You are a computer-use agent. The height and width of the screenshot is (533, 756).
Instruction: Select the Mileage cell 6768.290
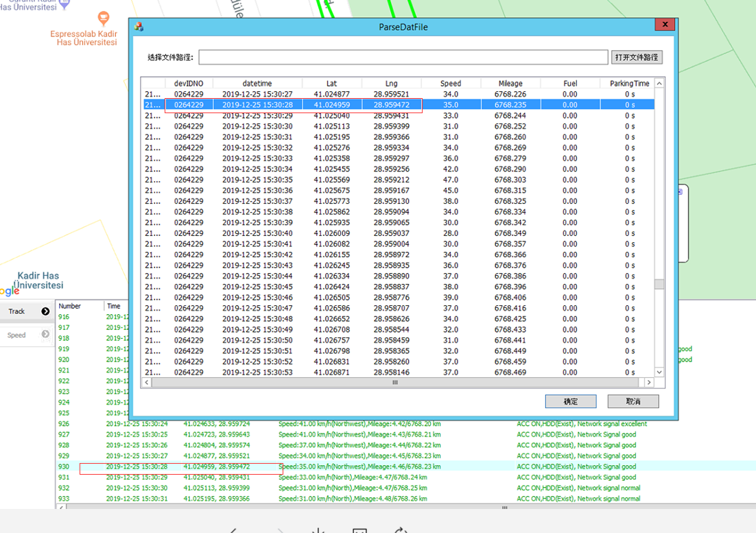[x=510, y=169]
